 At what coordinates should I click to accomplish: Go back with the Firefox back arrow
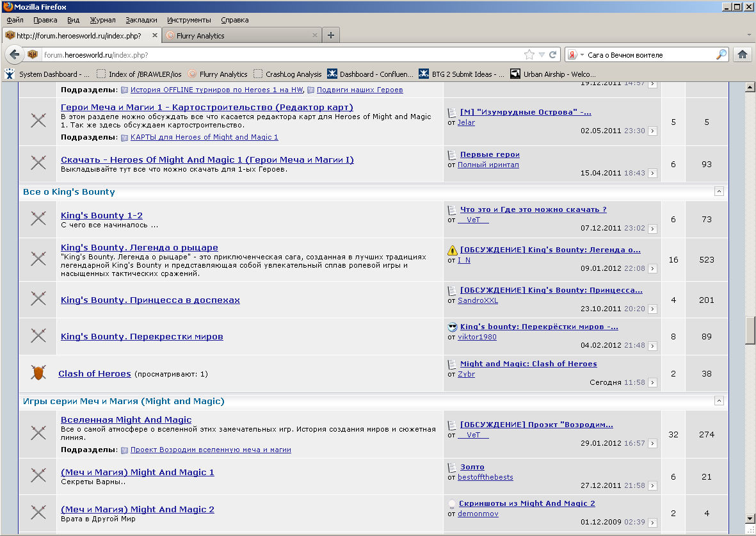[15, 54]
